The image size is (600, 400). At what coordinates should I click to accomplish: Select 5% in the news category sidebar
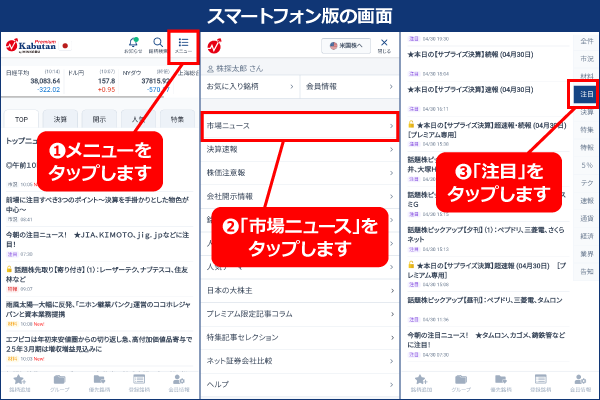(x=587, y=165)
